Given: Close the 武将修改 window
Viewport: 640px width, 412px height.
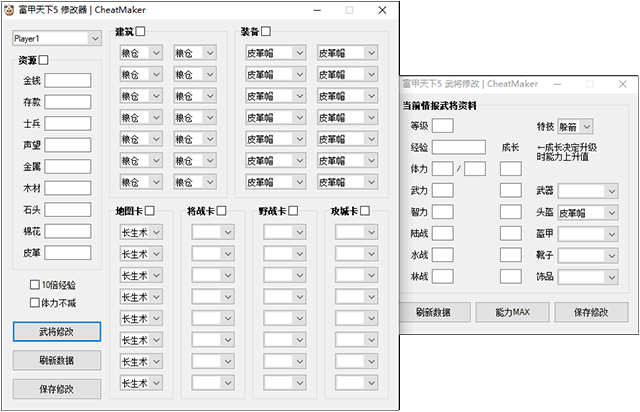Looking at the screenshot, I should (622, 84).
